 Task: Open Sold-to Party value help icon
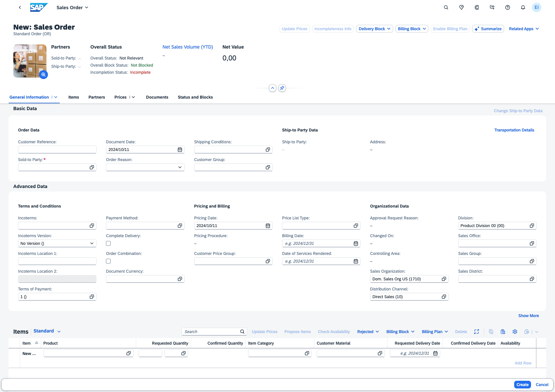(x=92, y=167)
